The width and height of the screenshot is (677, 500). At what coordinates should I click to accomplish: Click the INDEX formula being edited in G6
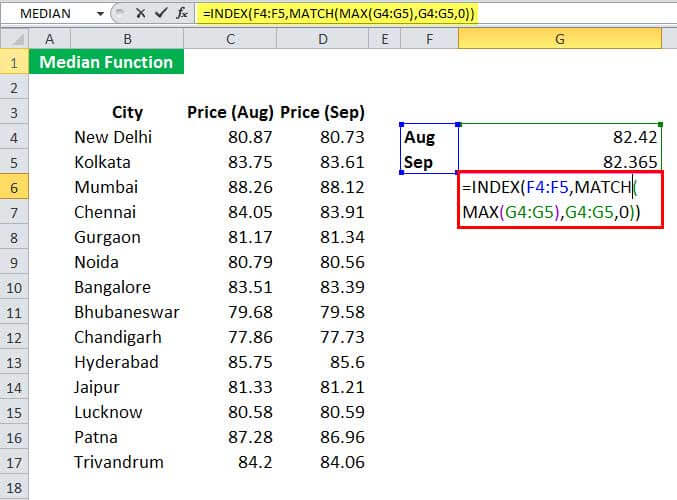[560, 199]
